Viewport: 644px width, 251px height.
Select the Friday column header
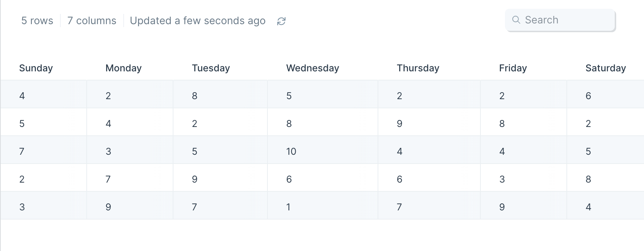(513, 68)
